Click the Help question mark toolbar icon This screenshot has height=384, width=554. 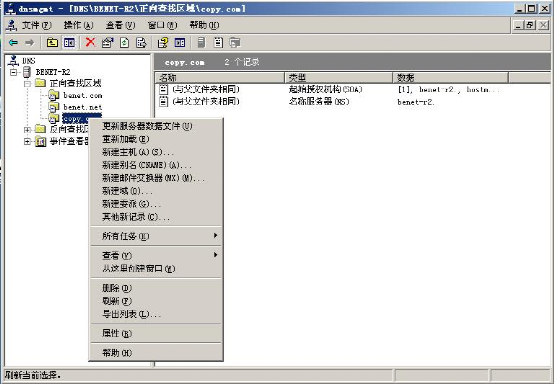163,43
